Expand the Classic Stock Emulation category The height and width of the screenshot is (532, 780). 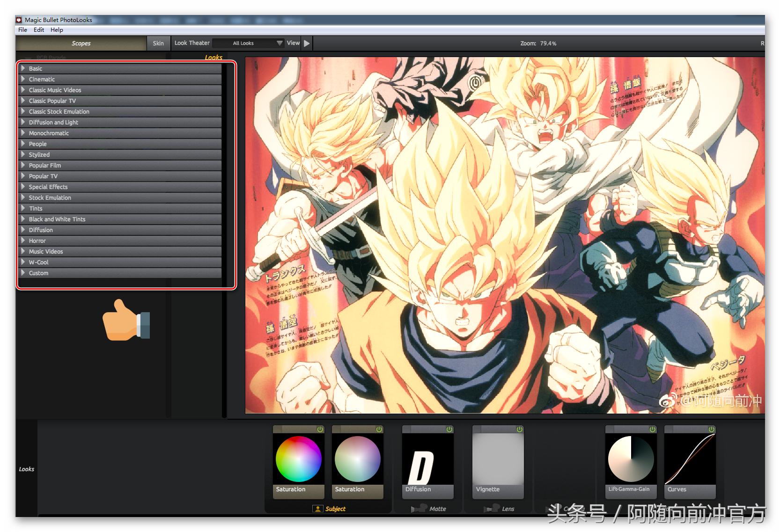pyautogui.click(x=119, y=111)
